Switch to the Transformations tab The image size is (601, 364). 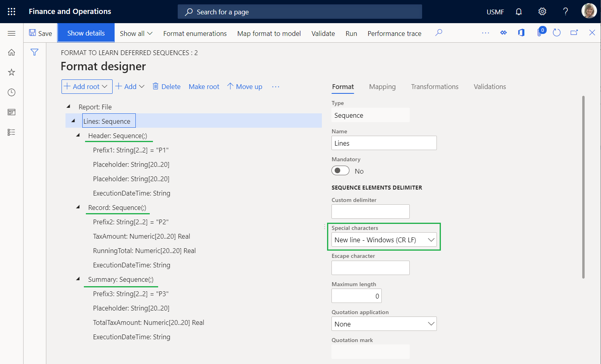(434, 87)
